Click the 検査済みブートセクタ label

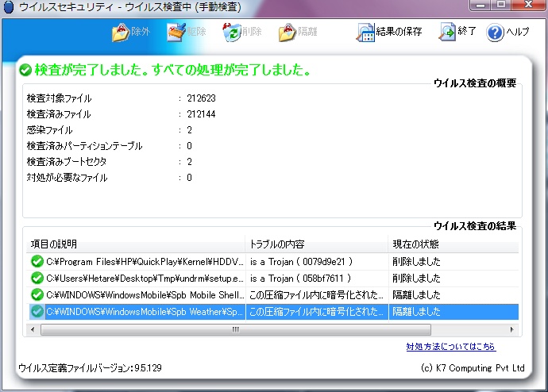67,162
